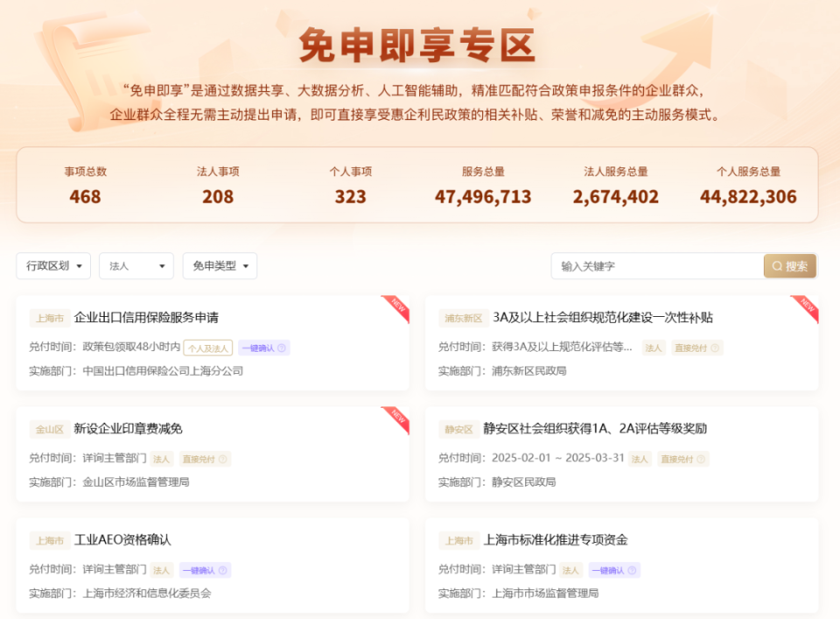Image resolution: width=840 pixels, height=619 pixels.
Task: Click help icon beside 直接兑付 on 静安区社会组织 card
Action: click(701, 459)
